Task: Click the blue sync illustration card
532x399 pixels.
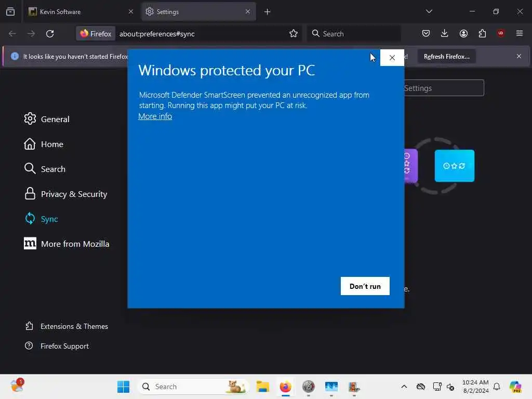Action: point(454,166)
